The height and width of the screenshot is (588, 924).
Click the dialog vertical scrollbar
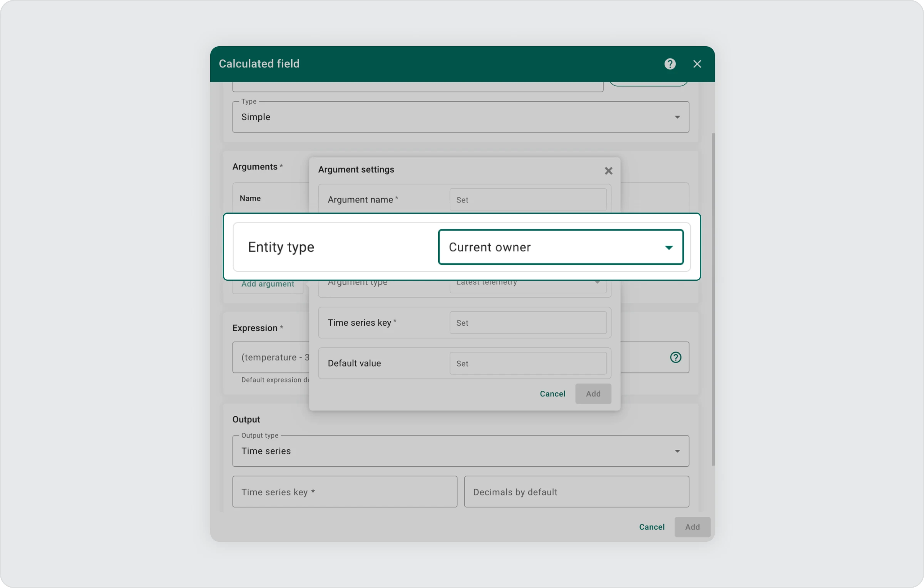tap(713, 299)
